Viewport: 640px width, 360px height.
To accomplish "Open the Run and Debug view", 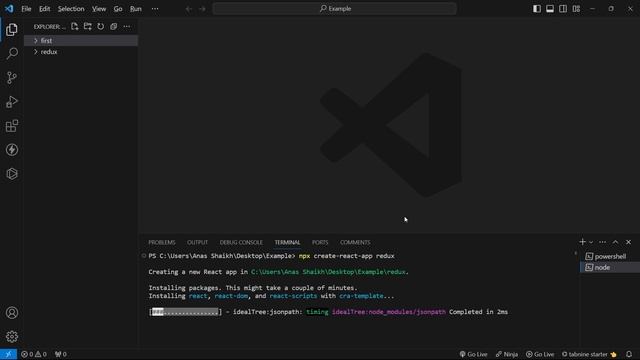I will [x=12, y=102].
